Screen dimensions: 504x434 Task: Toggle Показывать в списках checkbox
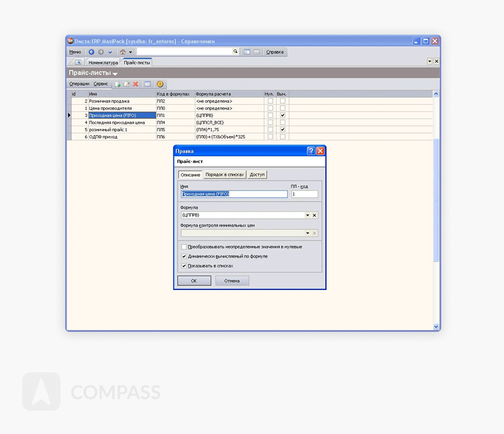(184, 266)
